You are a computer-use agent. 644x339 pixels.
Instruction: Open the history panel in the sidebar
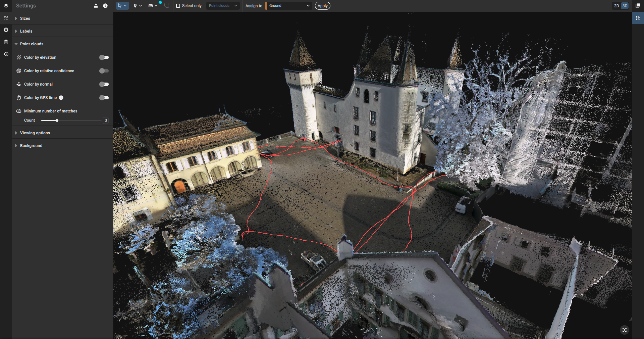coord(6,54)
